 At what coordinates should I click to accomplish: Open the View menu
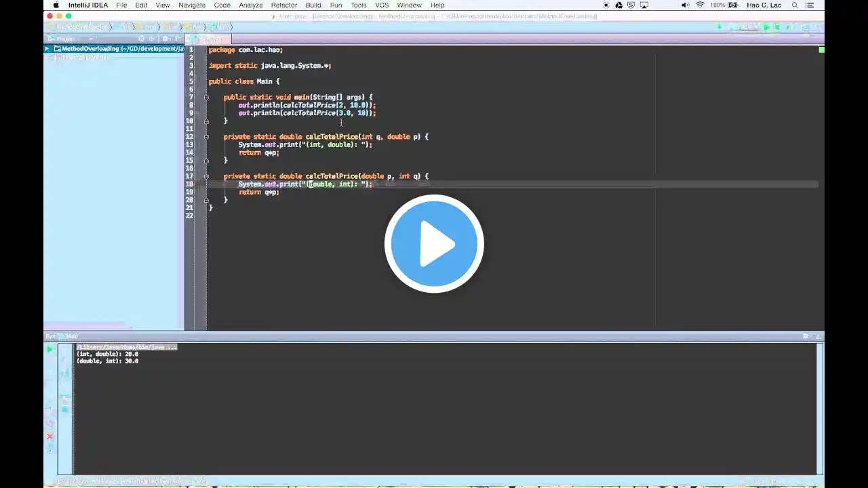click(x=163, y=5)
